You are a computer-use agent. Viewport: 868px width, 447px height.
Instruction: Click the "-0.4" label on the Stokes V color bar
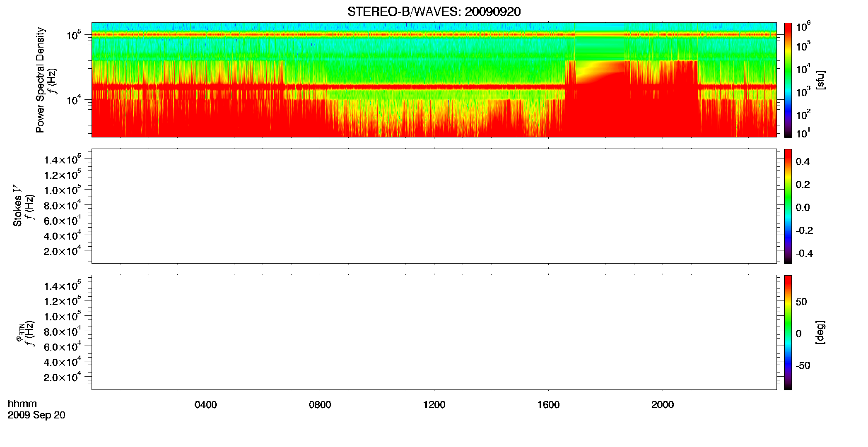tap(804, 253)
